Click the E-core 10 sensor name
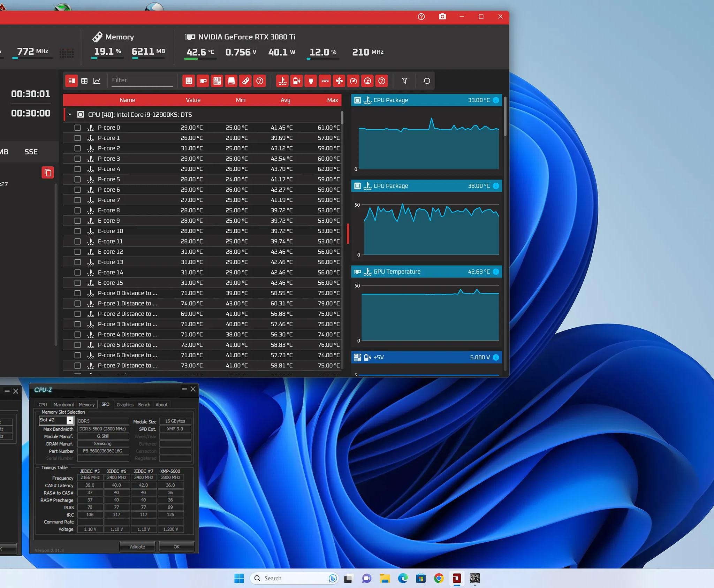 click(110, 231)
